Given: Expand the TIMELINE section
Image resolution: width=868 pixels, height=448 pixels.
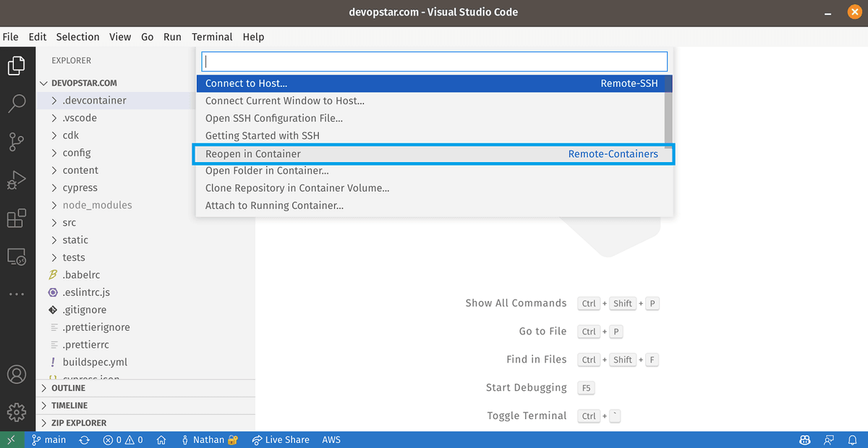Looking at the screenshot, I should point(69,405).
